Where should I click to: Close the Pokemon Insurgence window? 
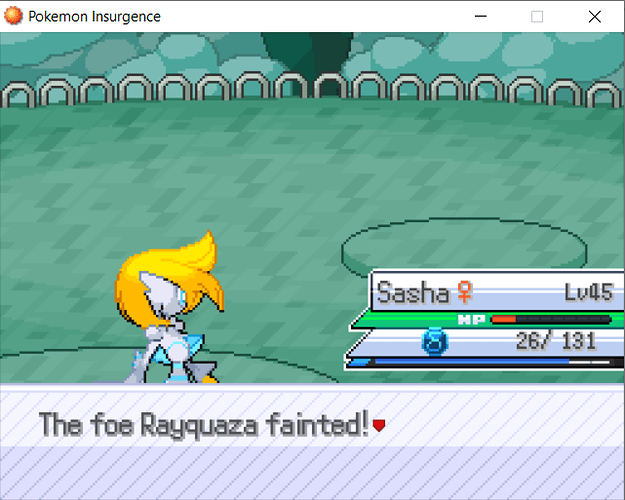pos(595,16)
